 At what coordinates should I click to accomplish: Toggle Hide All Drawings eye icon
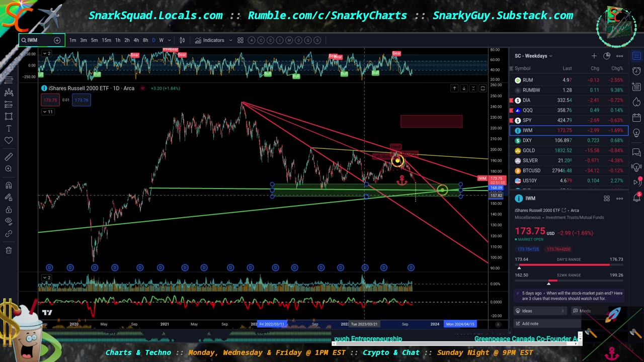pyautogui.click(x=9, y=222)
